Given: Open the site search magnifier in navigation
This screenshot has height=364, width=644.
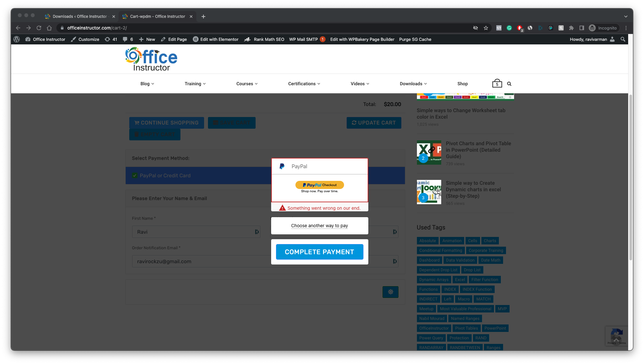Looking at the screenshot, I should click(x=509, y=84).
